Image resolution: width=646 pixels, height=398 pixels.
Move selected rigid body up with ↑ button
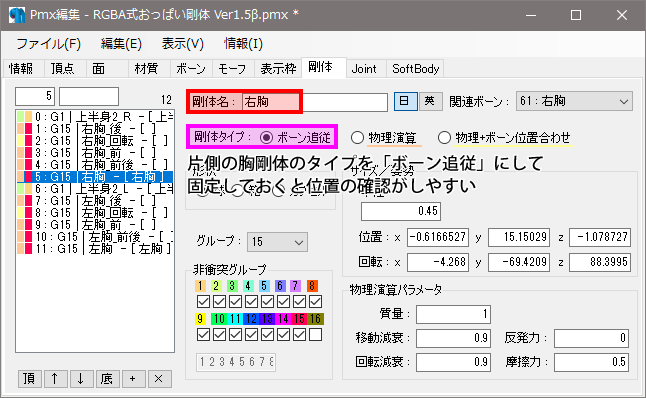coord(55,378)
